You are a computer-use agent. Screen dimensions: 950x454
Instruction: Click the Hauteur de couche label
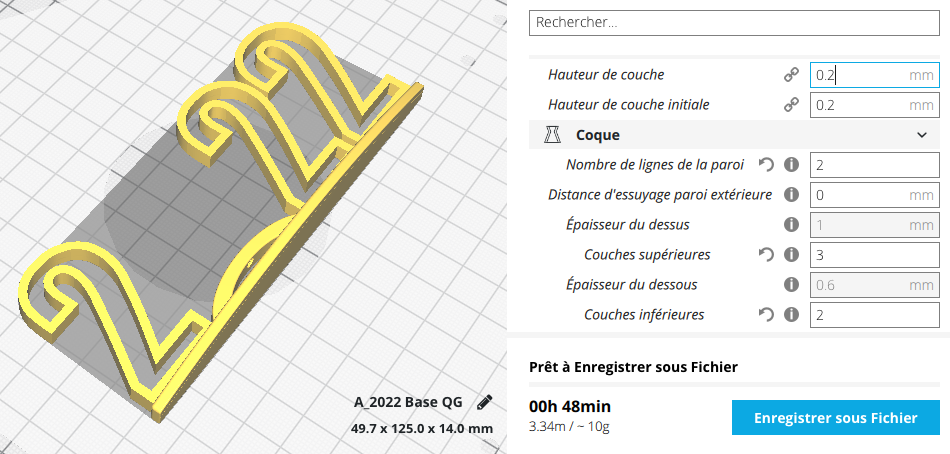[606, 75]
